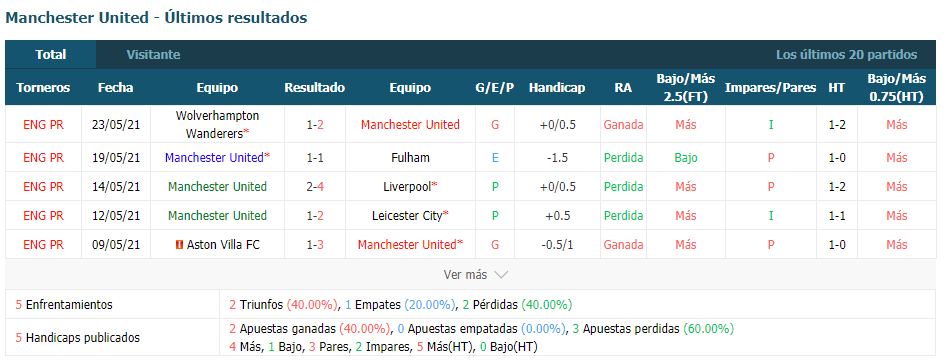Click the 1-3 result at Aston Villa
Image resolution: width=948 pixels, height=363 pixels.
[x=315, y=245]
